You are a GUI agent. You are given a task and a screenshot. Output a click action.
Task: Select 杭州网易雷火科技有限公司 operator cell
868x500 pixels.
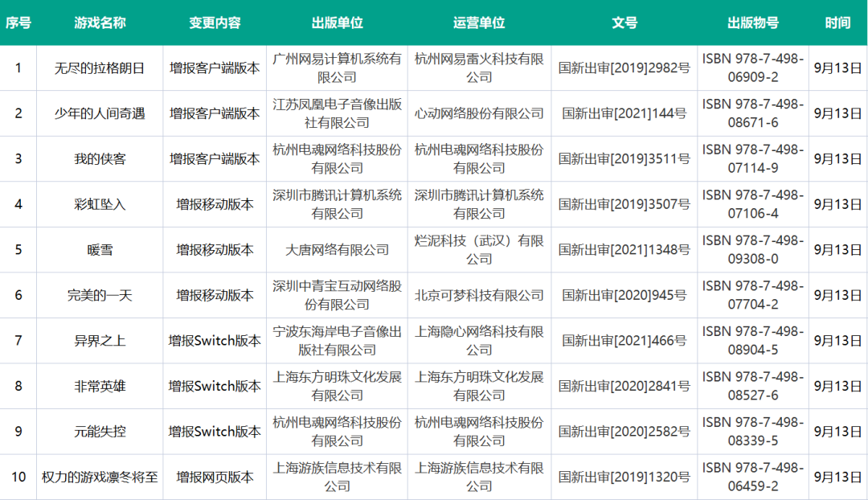tap(480, 68)
